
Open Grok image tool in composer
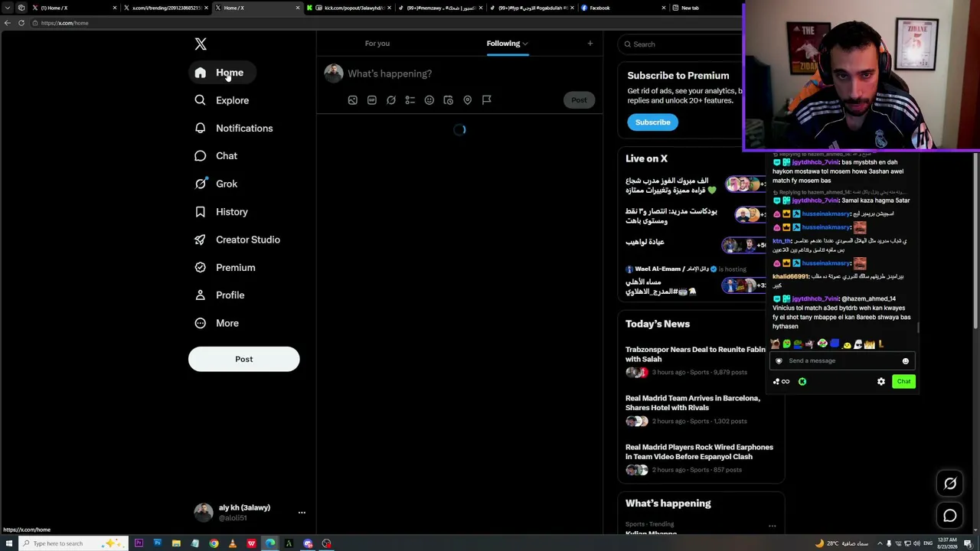[x=390, y=100]
